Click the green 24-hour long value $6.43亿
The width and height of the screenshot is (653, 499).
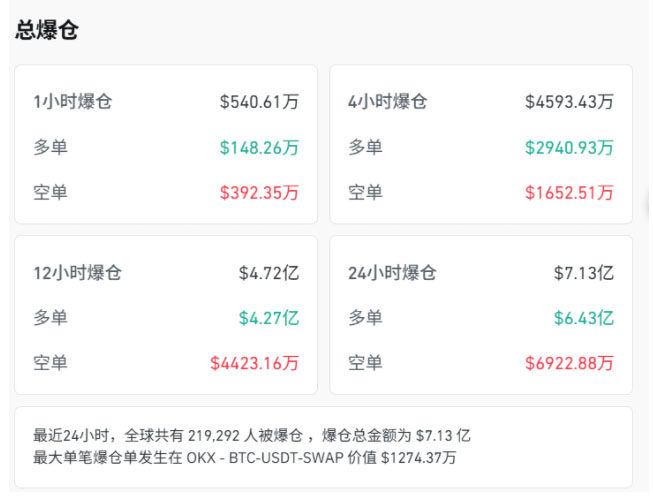[583, 318]
